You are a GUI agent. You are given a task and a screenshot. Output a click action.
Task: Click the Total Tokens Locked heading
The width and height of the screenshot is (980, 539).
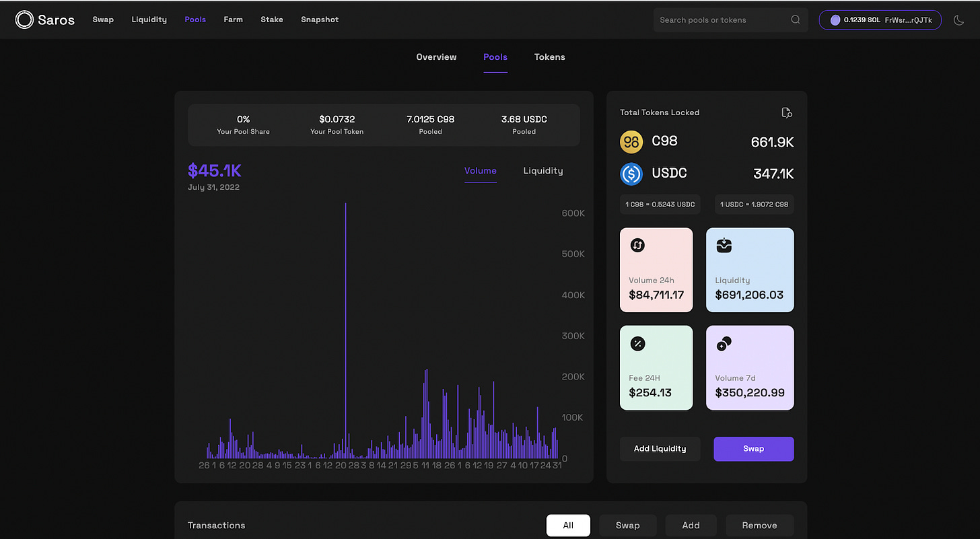click(660, 112)
